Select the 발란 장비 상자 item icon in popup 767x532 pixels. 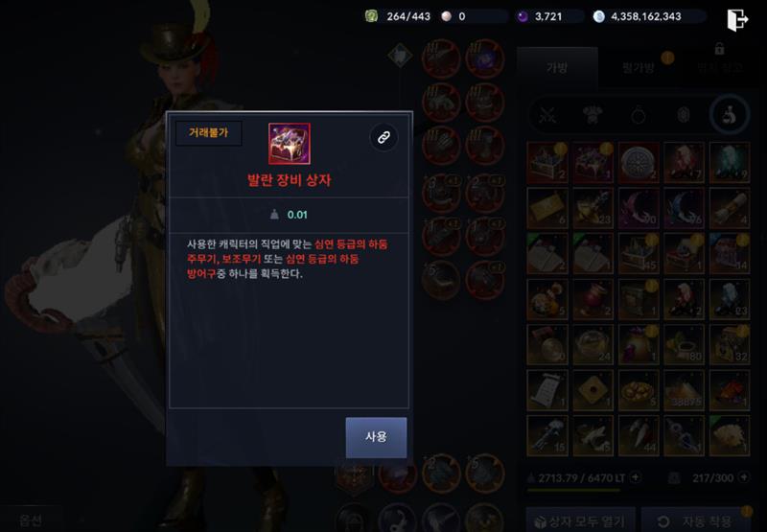pos(290,143)
